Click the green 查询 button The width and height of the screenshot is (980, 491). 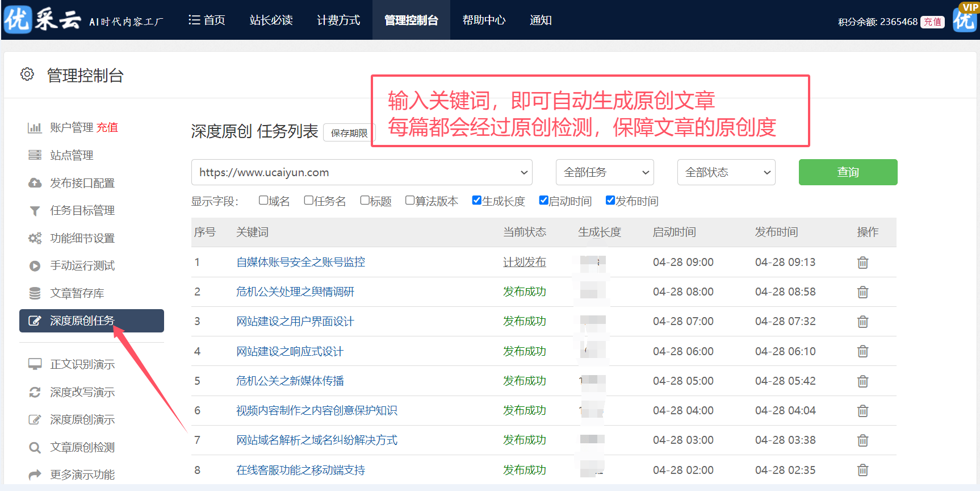(x=848, y=172)
